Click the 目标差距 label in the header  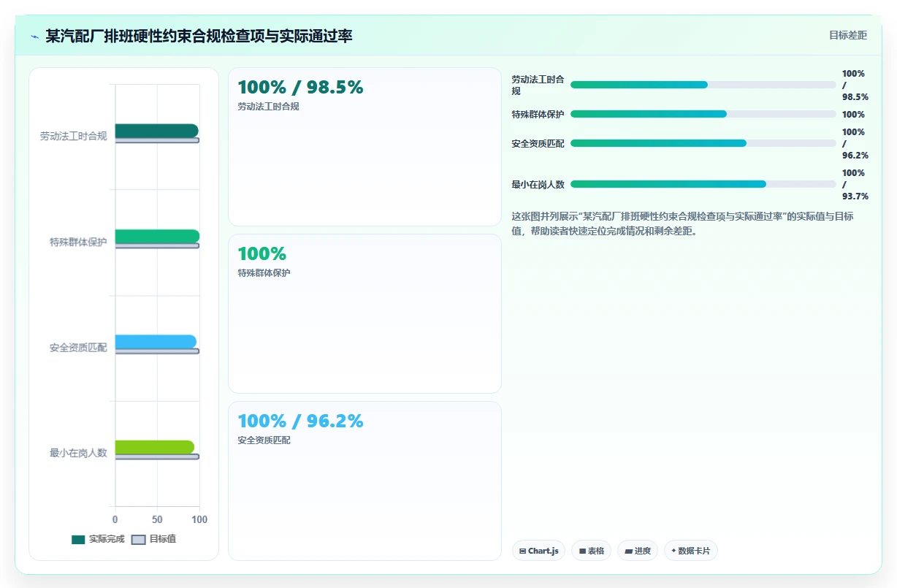[x=847, y=35]
